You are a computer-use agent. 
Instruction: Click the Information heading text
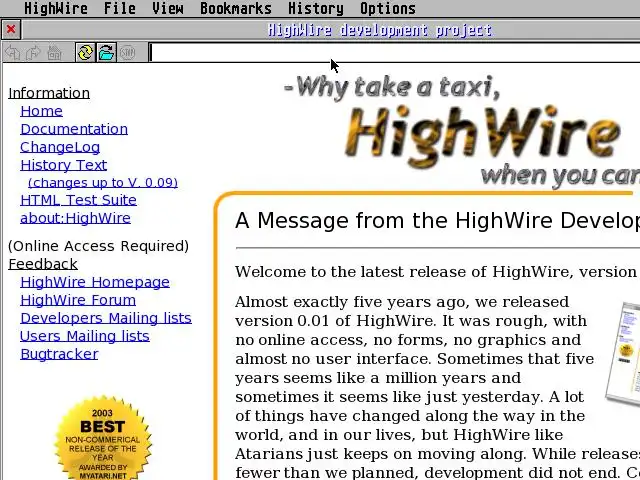(x=49, y=93)
